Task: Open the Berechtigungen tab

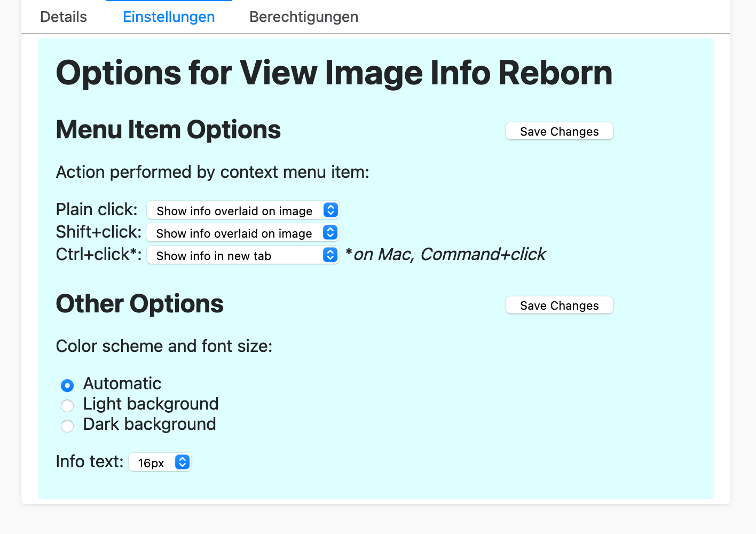Action: [x=304, y=17]
